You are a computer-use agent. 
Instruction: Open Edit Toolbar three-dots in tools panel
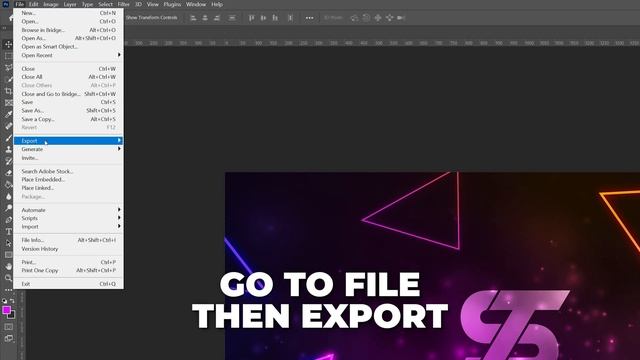(8, 290)
